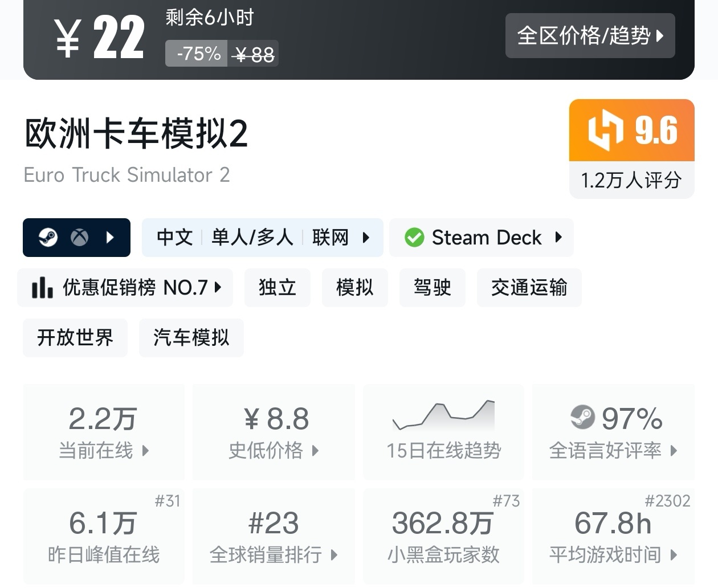
Task: Expand Steam Deck compatibility details
Action: coord(558,237)
